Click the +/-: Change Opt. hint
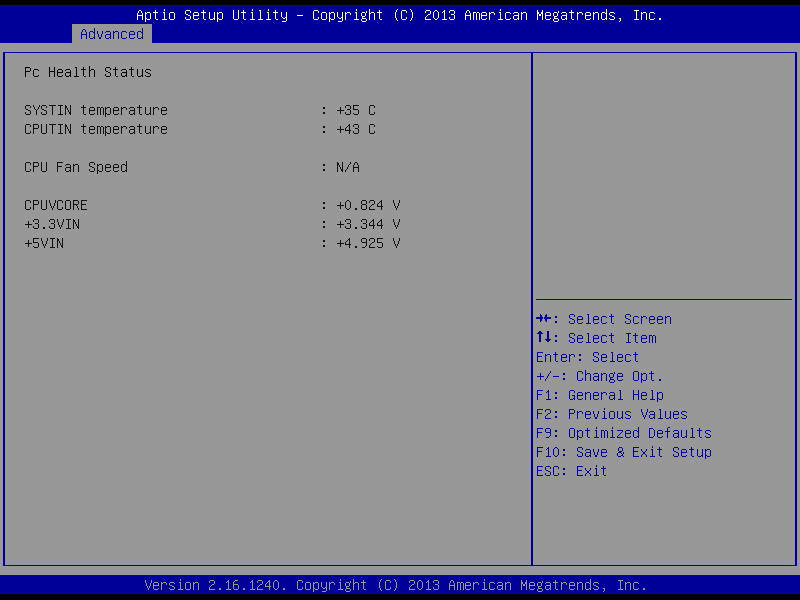The image size is (800, 600). pos(599,376)
